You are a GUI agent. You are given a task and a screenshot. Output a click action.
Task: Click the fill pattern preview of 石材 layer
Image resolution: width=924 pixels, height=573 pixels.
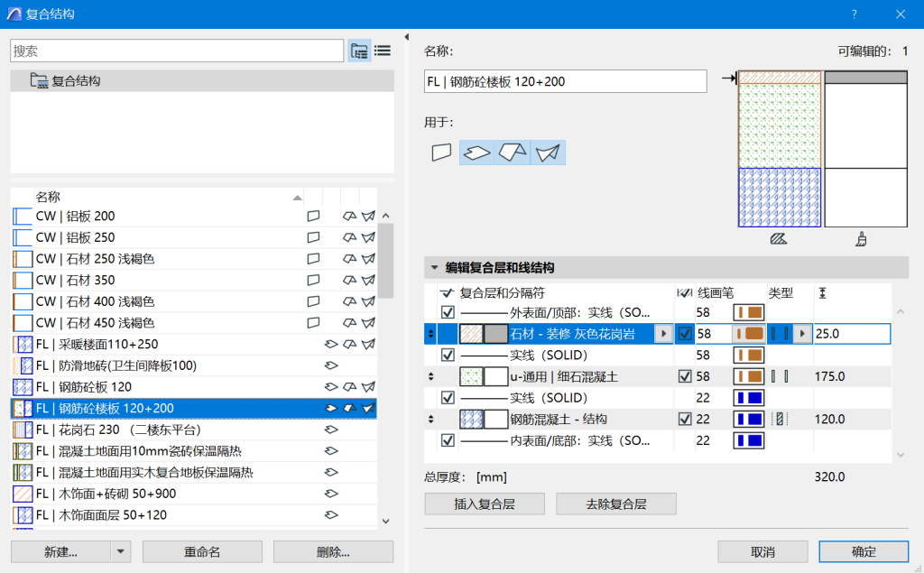471,334
